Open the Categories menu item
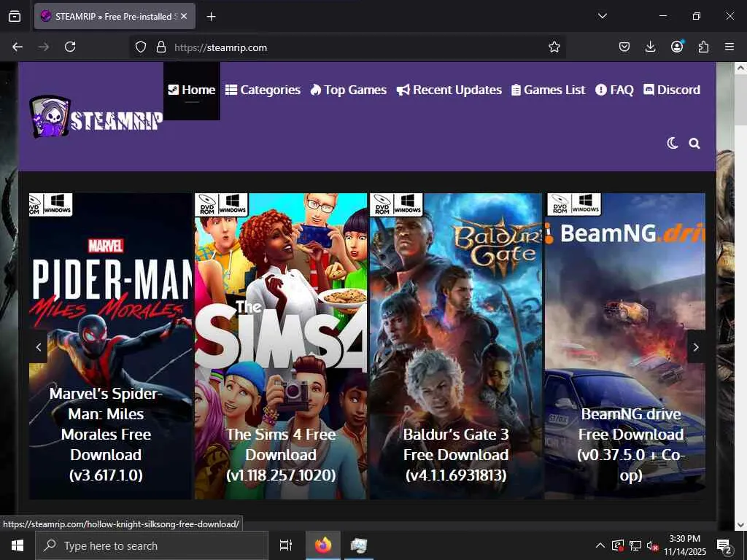747x560 pixels. 263,90
